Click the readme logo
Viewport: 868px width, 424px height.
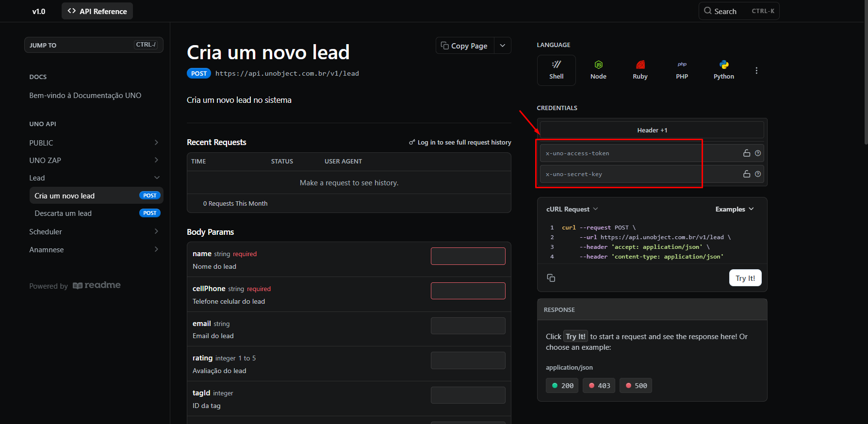point(97,285)
